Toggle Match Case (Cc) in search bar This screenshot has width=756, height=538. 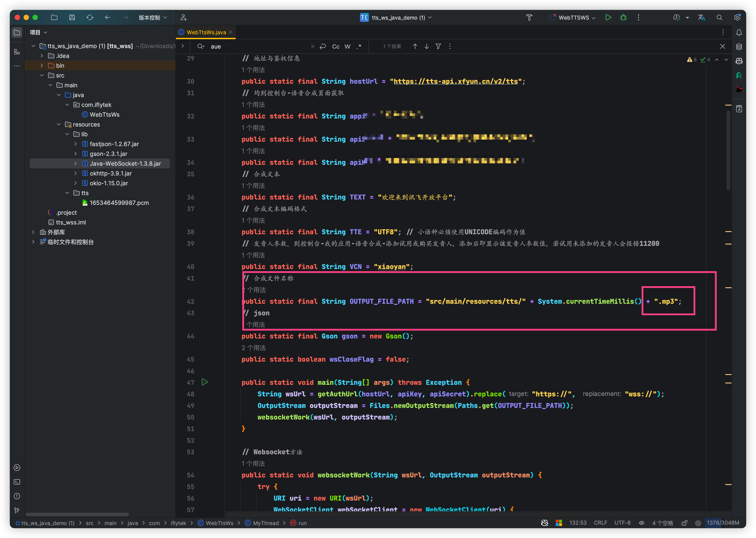click(336, 46)
